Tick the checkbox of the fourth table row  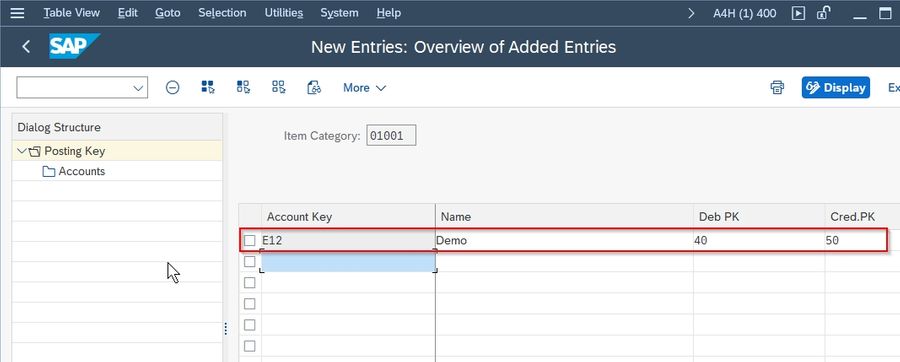(250, 303)
